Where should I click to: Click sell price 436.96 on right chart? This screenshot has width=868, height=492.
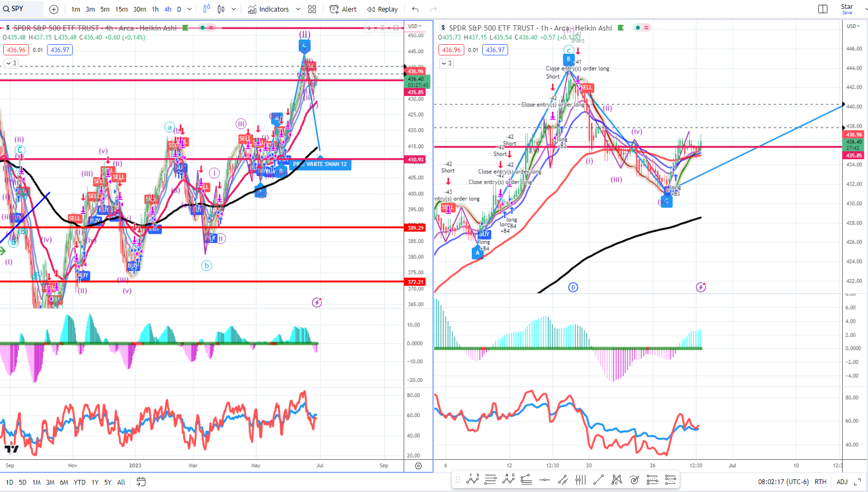[451, 50]
